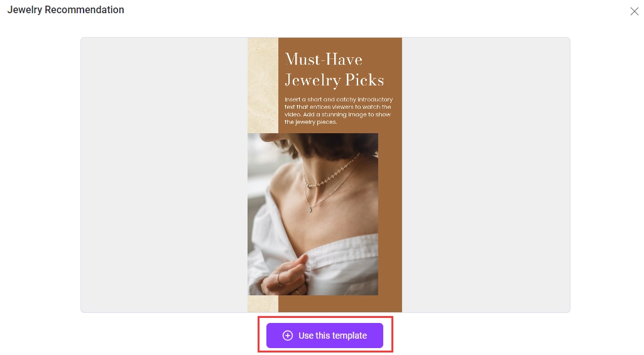Click the empty gray area right of the template

point(486,175)
